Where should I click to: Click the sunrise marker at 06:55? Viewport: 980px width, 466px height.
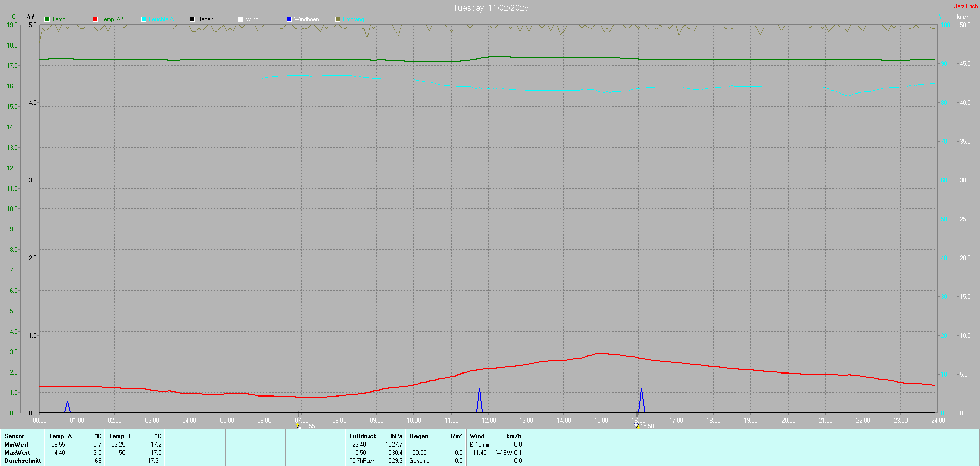[x=298, y=426]
